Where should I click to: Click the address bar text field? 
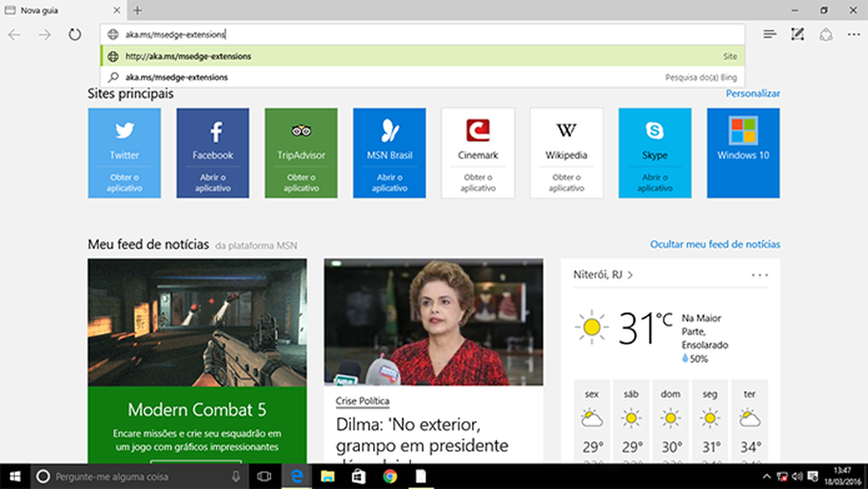click(423, 34)
